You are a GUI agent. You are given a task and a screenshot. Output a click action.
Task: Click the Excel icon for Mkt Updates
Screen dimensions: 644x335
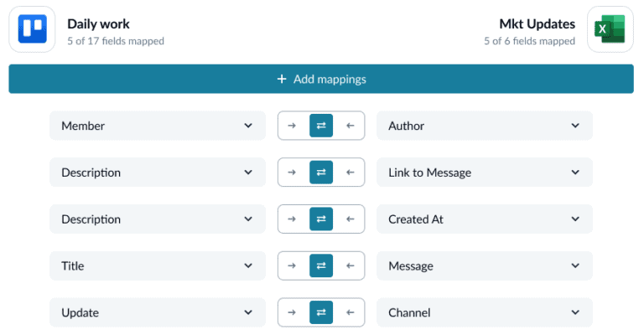click(x=610, y=29)
